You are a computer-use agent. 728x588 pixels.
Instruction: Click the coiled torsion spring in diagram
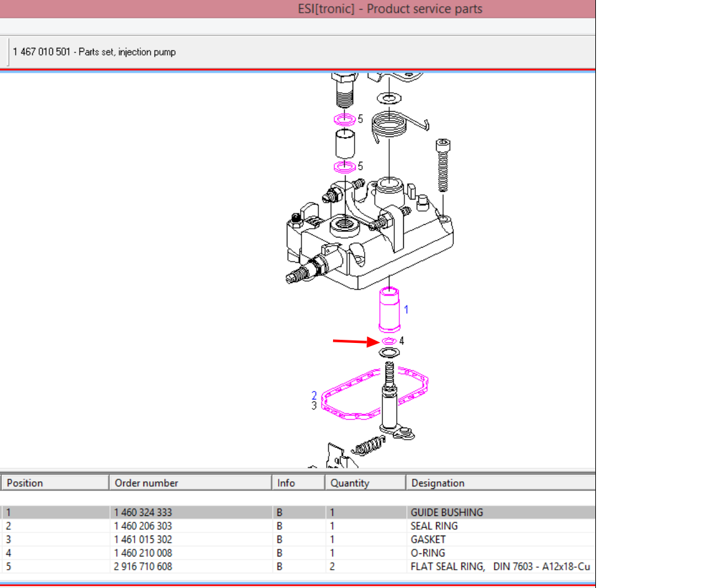390,129
